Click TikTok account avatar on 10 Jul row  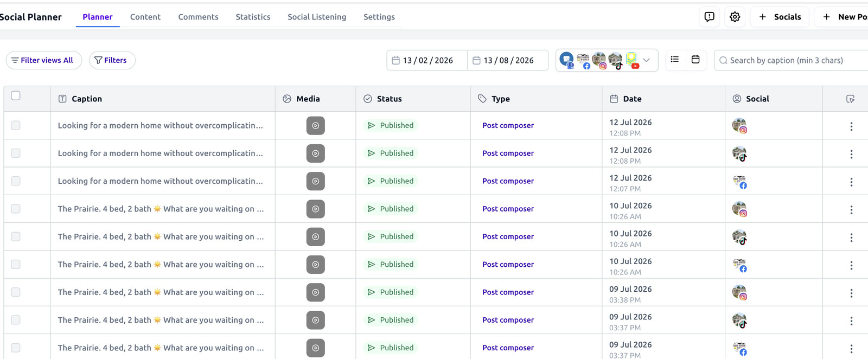739,237
